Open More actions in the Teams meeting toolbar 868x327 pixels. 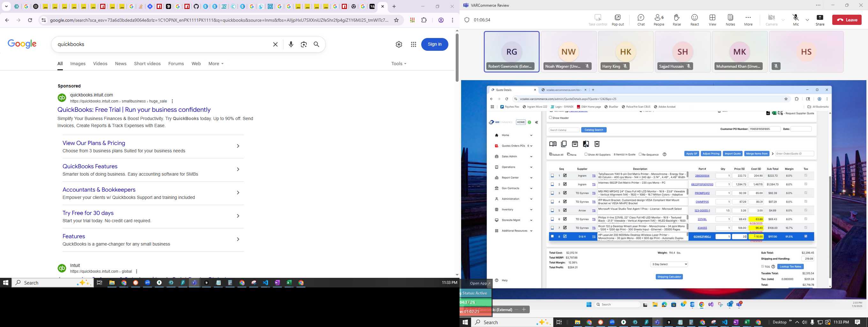pyautogui.click(x=748, y=20)
